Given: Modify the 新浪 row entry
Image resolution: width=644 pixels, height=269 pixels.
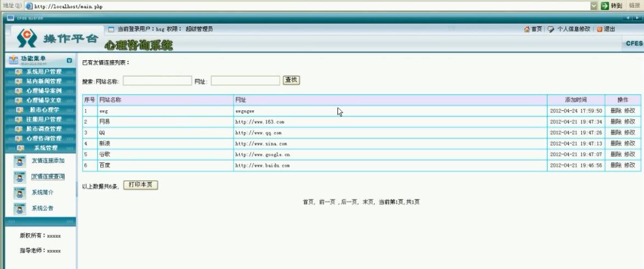Looking at the screenshot, I should point(630,143).
